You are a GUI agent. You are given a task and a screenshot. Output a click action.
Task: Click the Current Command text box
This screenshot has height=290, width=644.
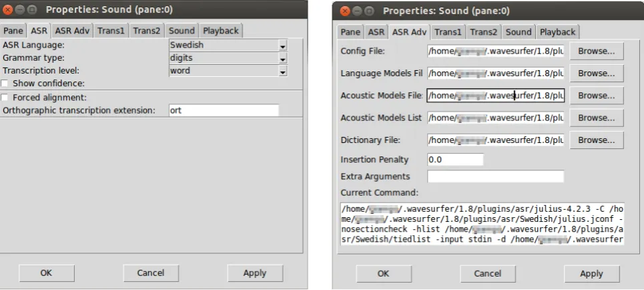(x=482, y=224)
